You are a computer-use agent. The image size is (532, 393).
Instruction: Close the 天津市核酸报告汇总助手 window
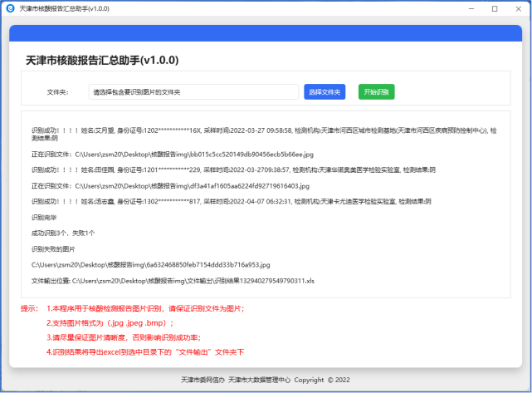click(518, 8)
